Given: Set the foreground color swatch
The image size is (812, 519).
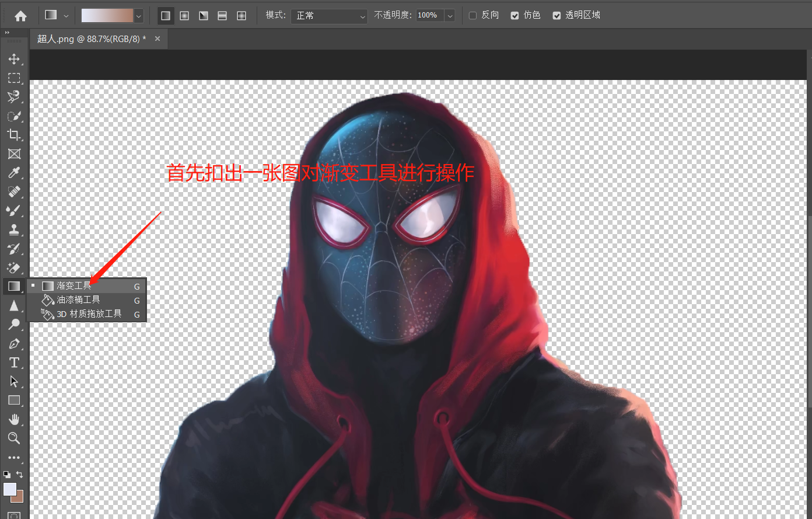Looking at the screenshot, I should coord(10,489).
